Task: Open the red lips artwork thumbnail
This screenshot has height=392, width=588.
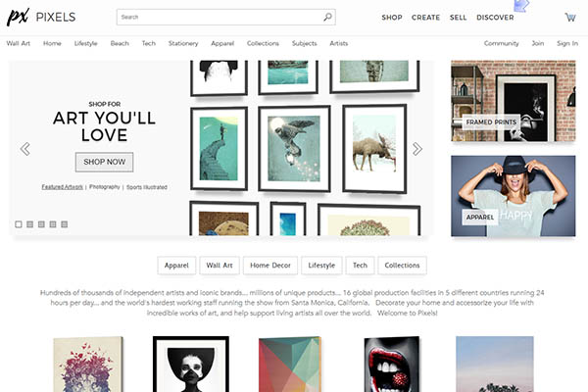Action: pyautogui.click(x=392, y=364)
